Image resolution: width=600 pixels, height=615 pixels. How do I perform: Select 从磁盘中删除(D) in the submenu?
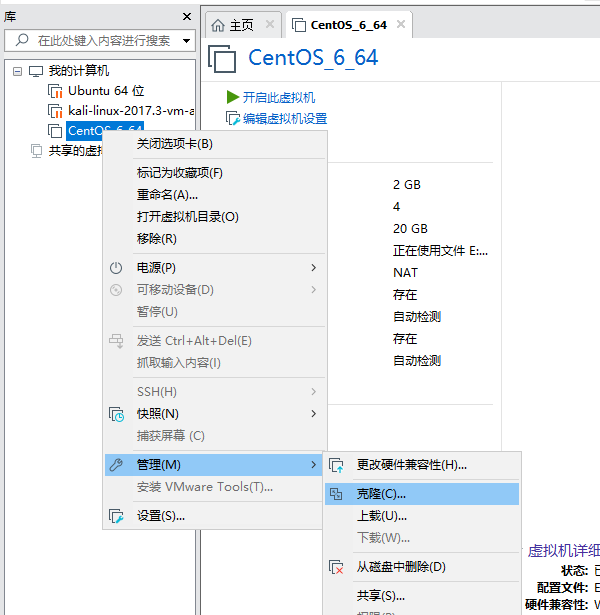pyautogui.click(x=422, y=567)
